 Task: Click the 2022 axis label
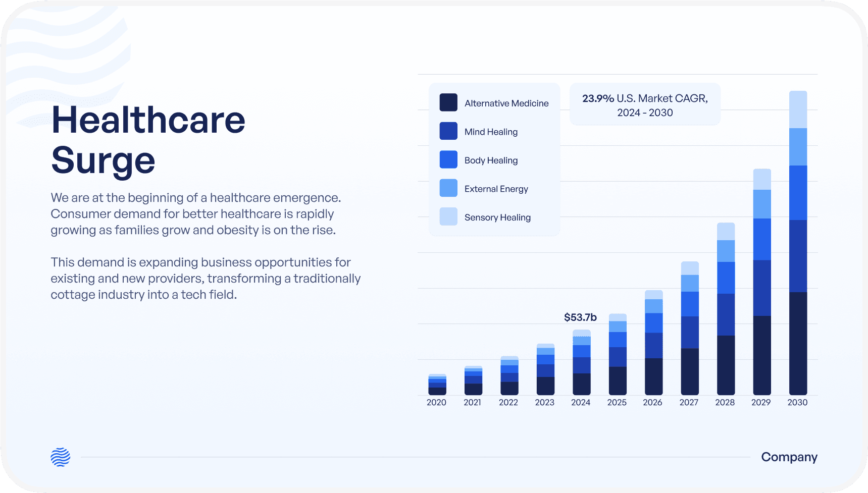coord(508,402)
